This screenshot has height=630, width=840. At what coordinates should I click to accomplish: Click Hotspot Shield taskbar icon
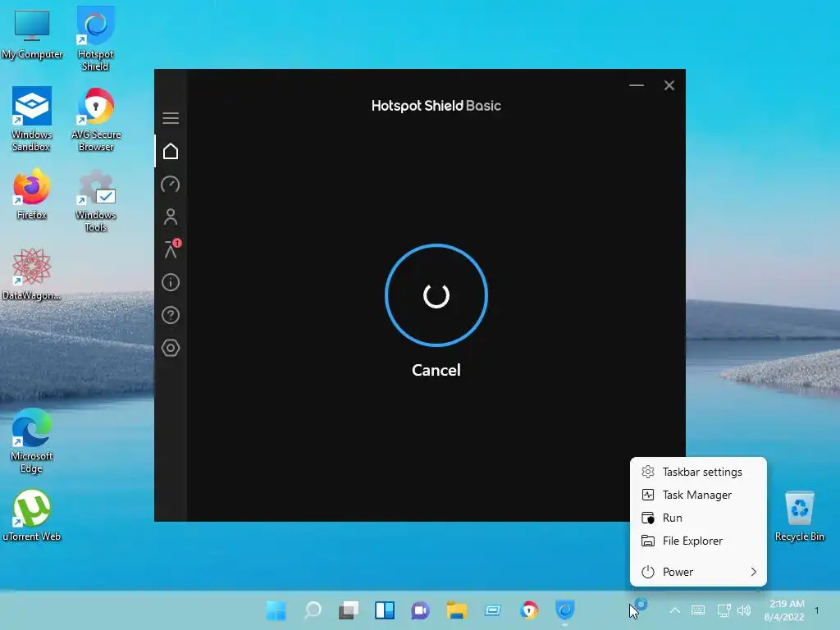pos(564,610)
